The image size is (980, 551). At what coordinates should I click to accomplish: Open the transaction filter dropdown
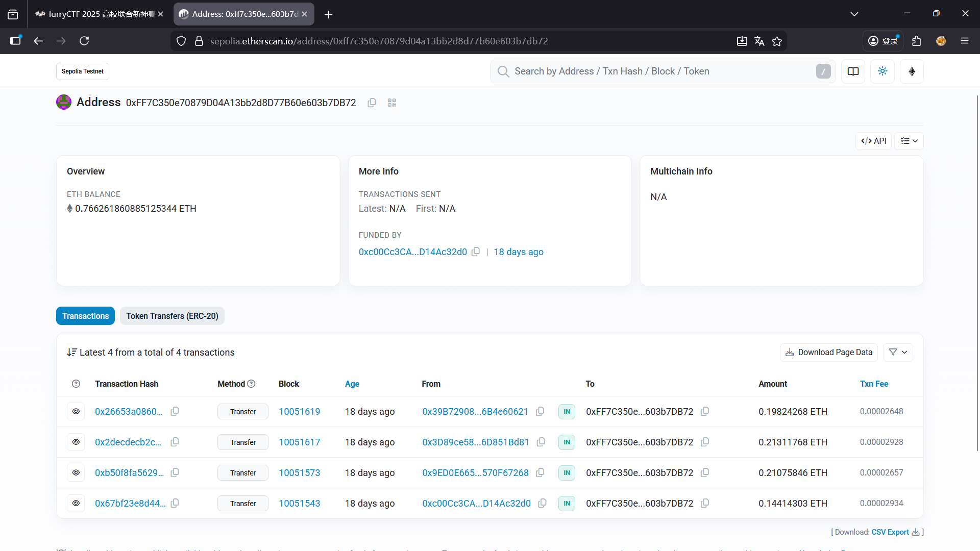[898, 352]
